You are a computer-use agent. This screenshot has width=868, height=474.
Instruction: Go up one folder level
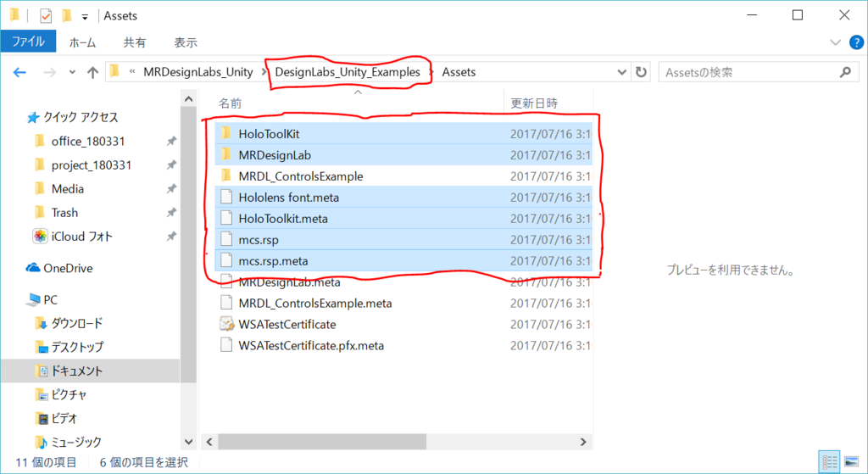pyautogui.click(x=92, y=73)
